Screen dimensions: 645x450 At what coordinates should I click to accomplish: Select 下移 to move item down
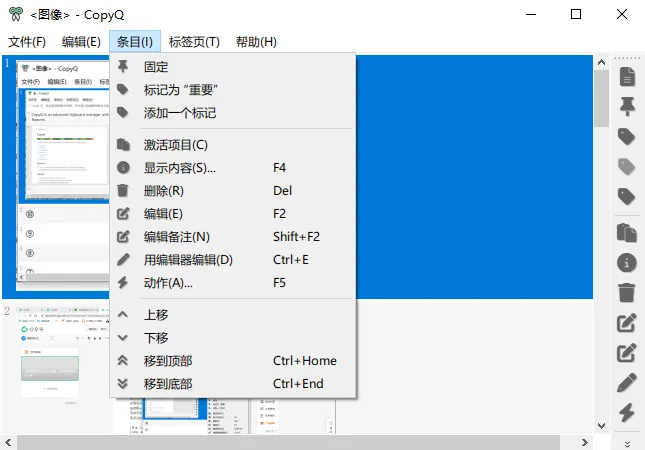(233, 338)
